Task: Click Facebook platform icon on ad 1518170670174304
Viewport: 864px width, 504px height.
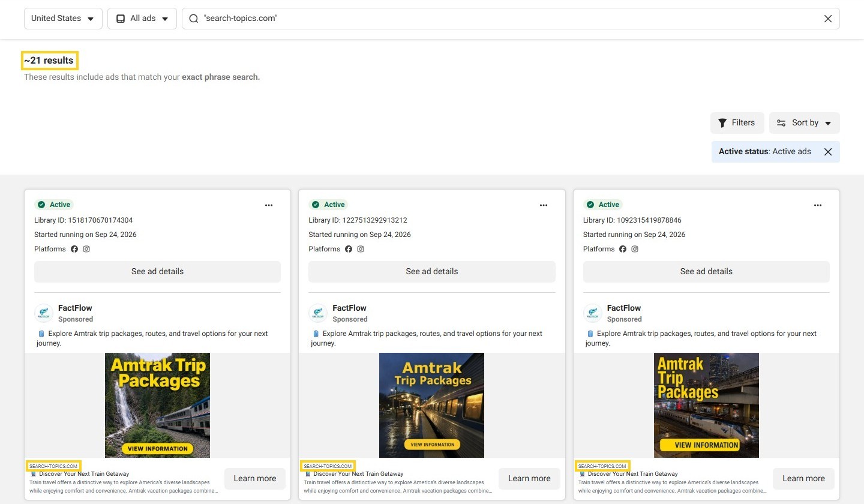Action: coord(74,249)
